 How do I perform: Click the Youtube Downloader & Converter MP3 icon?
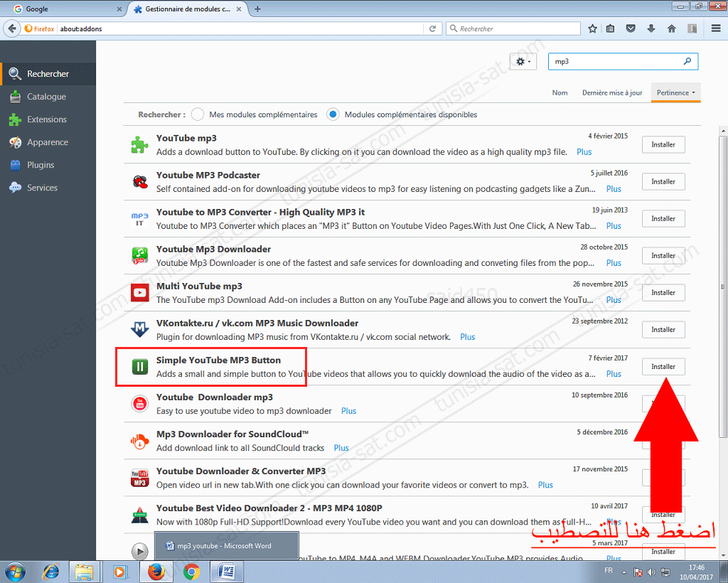click(140, 478)
